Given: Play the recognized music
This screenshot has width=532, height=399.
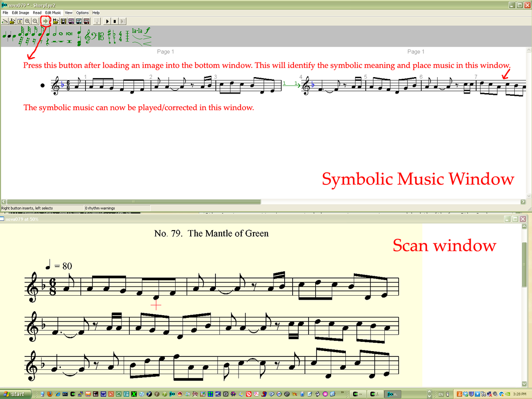Looking at the screenshot, I should tap(107, 21).
